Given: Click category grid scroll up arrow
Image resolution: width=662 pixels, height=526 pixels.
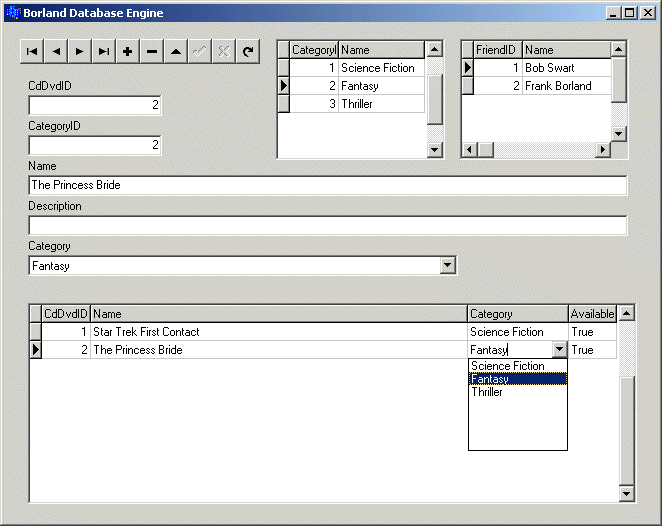Looking at the screenshot, I should [x=434, y=49].
